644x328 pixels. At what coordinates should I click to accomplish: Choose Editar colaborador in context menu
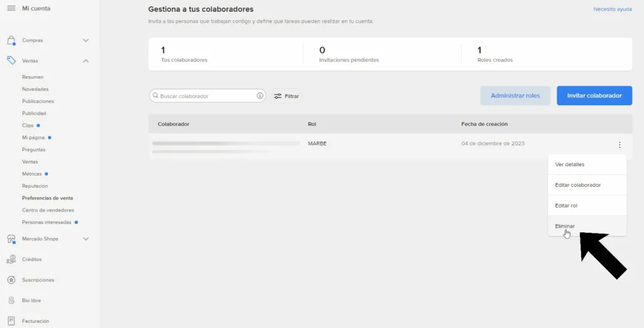[587, 185]
